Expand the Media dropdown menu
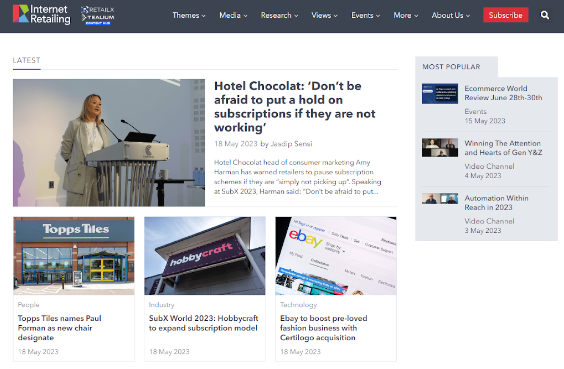Screen dimensions: 564x369 pyautogui.click(x=233, y=15)
